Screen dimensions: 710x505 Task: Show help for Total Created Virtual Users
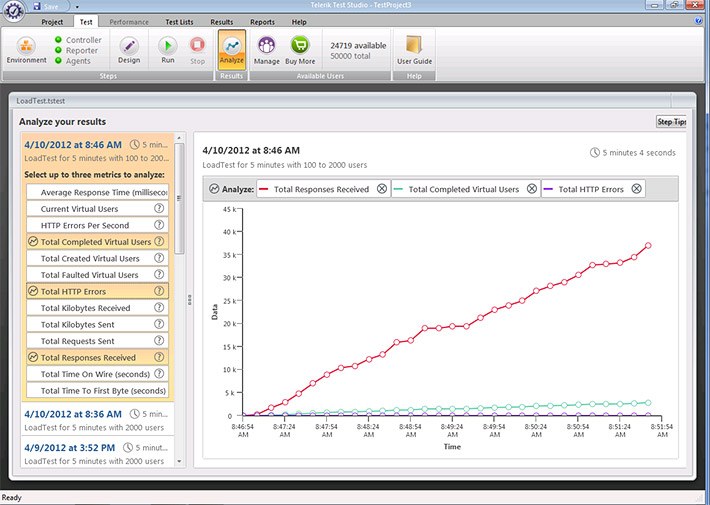tap(159, 258)
